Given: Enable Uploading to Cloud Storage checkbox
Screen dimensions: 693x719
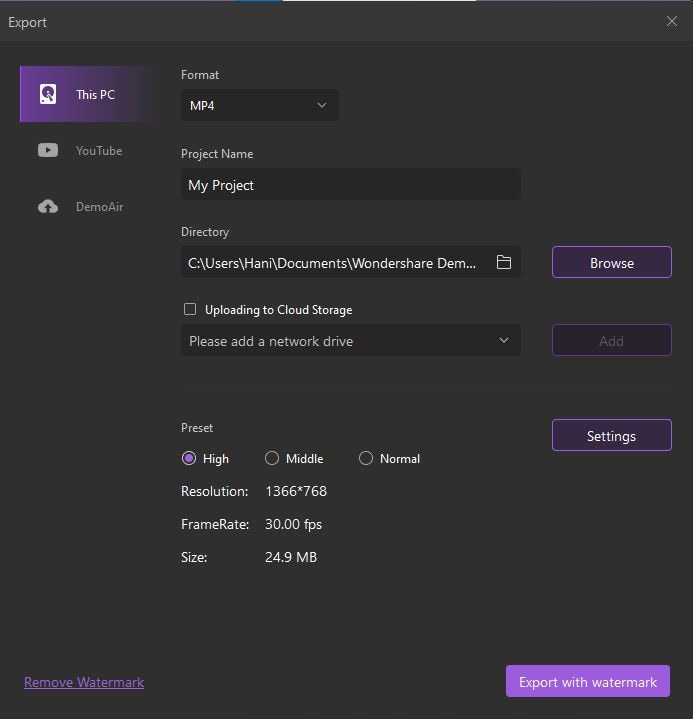Looking at the screenshot, I should click(190, 309).
